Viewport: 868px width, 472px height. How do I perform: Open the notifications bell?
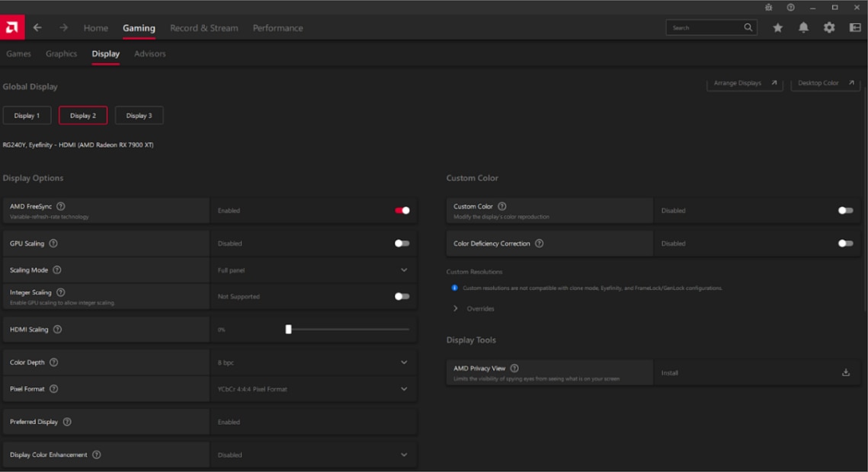pos(803,27)
